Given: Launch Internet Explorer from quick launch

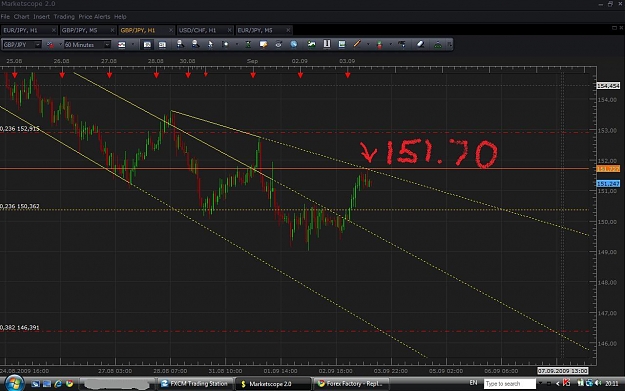Looking at the screenshot, I should coord(58,384).
